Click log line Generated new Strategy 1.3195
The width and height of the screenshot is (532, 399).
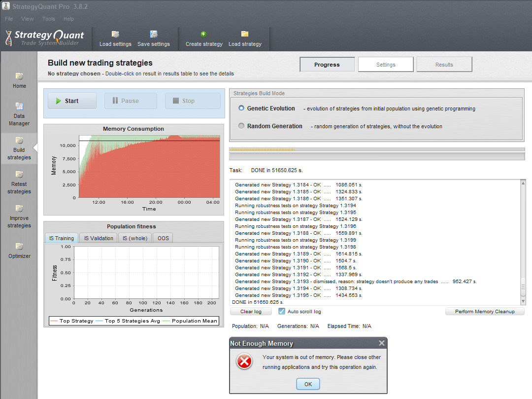(x=299, y=295)
